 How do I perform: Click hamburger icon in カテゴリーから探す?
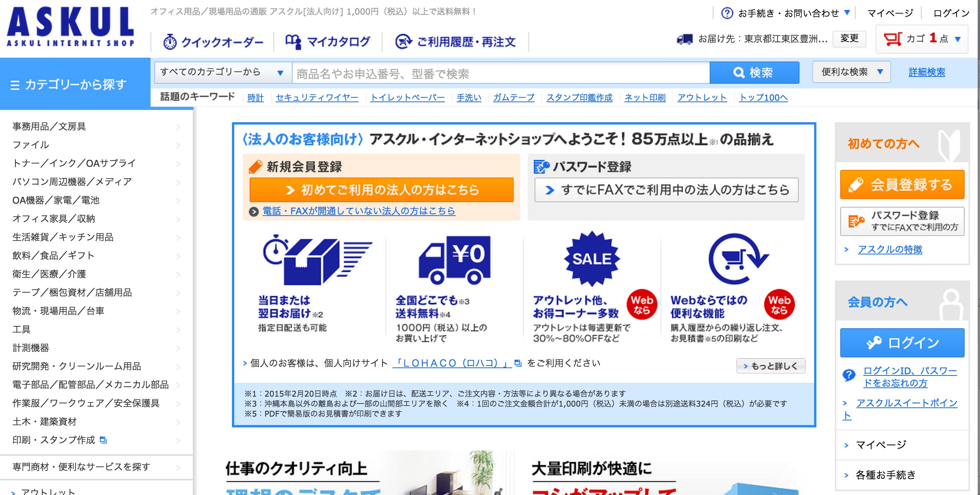click(15, 85)
